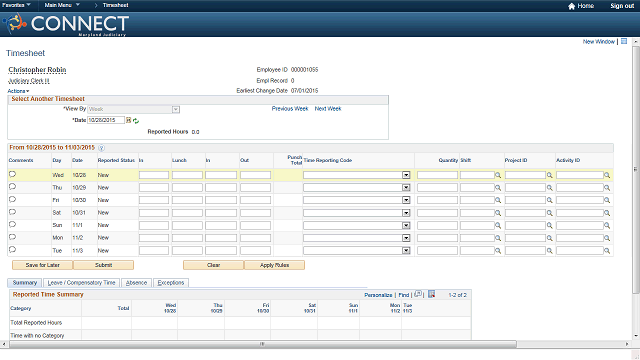Click the right arrow of the horizontal scrollbar
The height and width of the screenshot is (360, 640).
pos(627,344)
